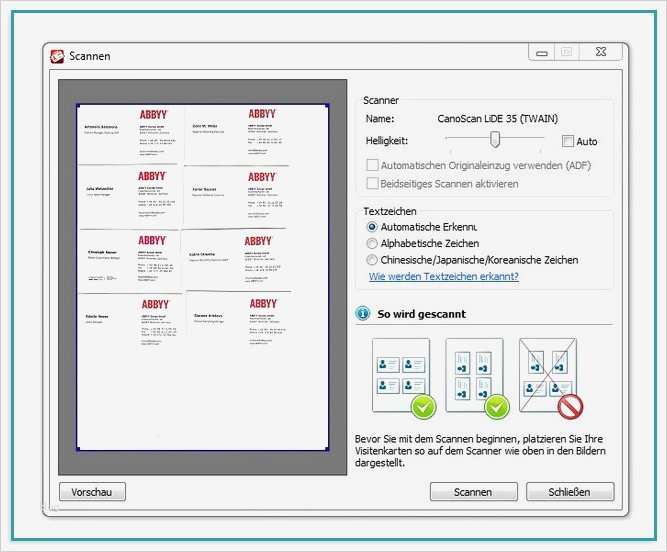Screen dimensions: 667x552
Task: Toggle Beidseitiges Scannen aktivieren checkbox
Action: 372,183
